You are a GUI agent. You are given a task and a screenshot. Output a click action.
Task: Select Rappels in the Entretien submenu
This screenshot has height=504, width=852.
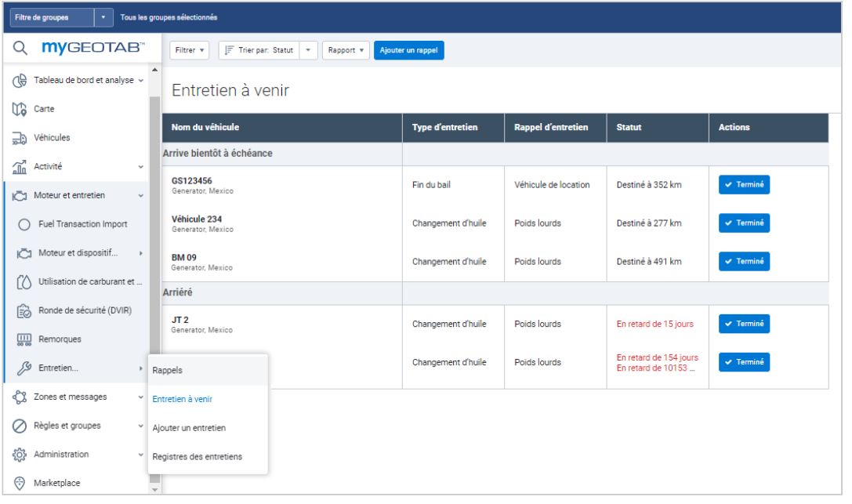pyautogui.click(x=167, y=370)
